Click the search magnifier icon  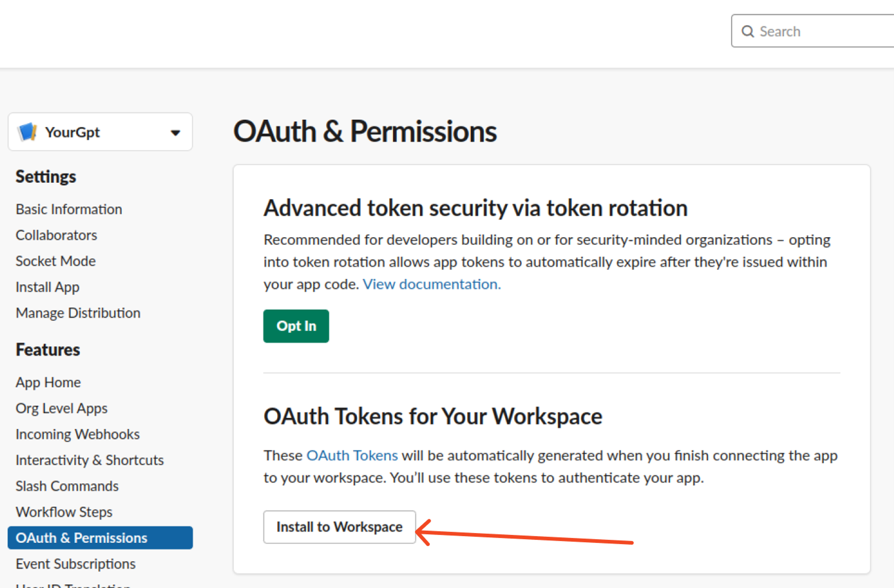(748, 31)
